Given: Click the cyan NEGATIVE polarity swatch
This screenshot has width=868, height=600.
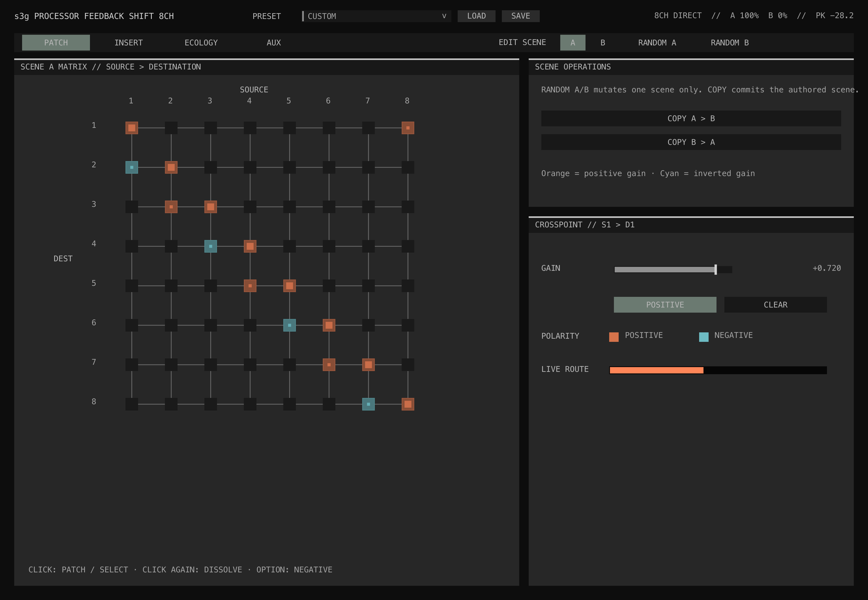Looking at the screenshot, I should pos(704,337).
